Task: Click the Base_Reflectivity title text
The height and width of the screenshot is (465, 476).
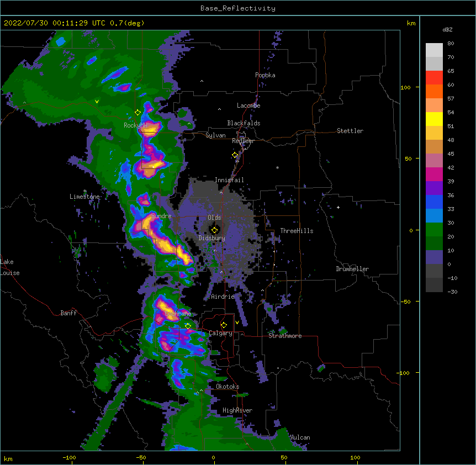Action: [238, 8]
